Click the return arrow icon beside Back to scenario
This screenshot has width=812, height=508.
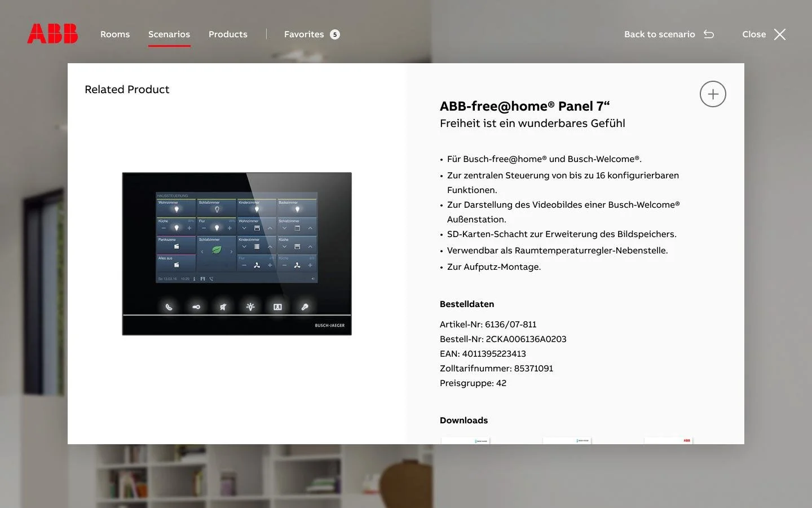pos(709,34)
